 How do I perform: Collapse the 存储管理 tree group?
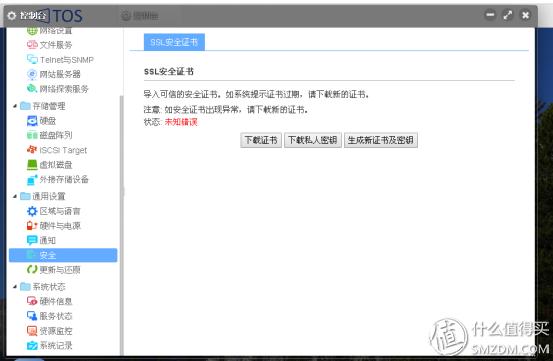point(15,106)
